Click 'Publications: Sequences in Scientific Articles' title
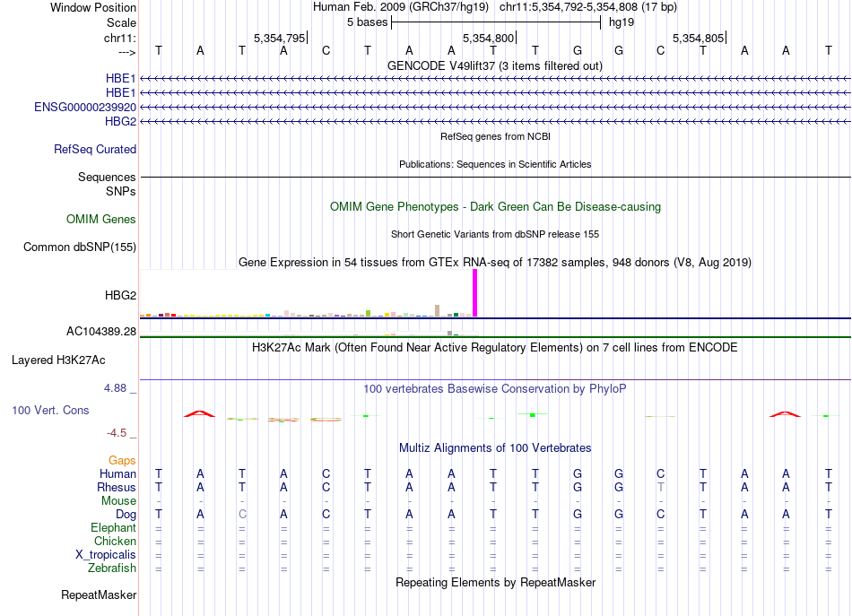The image size is (852, 616). [495, 164]
